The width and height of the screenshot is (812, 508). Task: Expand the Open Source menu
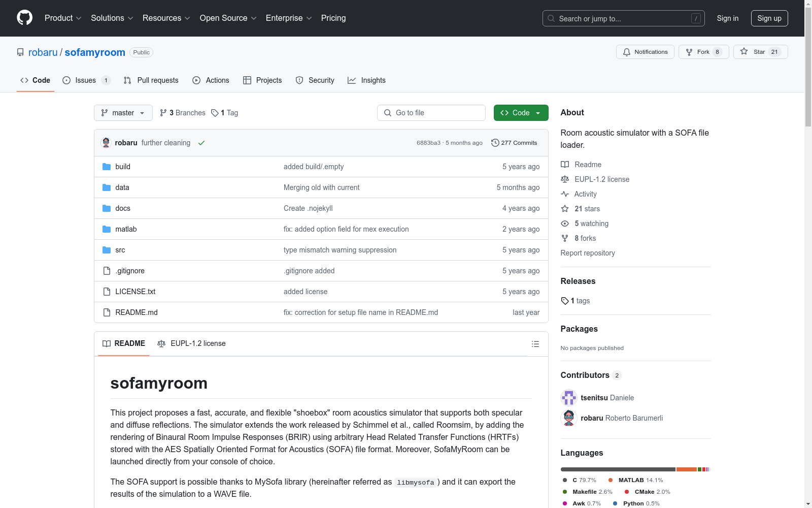(228, 18)
